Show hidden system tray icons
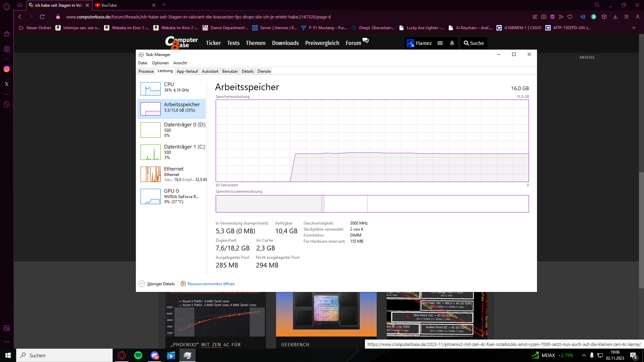644x362 pixels. [584, 355]
